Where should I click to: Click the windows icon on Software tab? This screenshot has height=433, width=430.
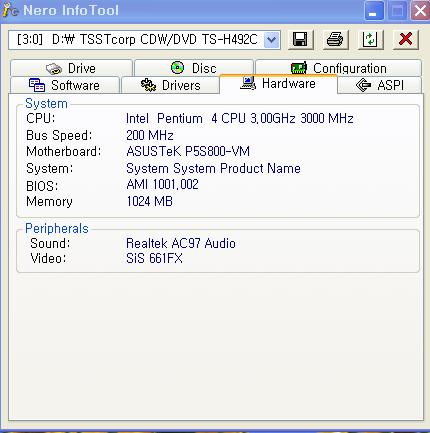pos(37,85)
